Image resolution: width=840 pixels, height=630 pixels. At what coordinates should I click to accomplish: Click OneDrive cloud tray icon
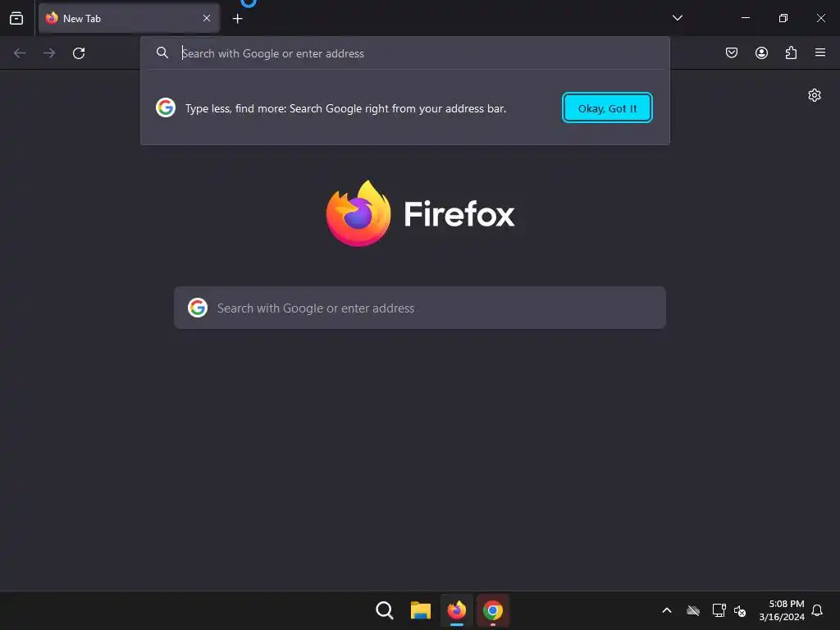point(693,610)
